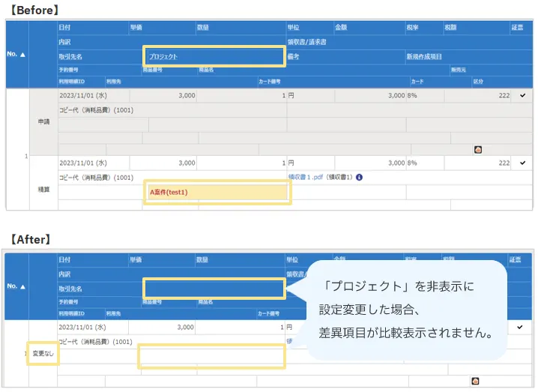The height and width of the screenshot is (392, 538).
Task: Click the info icon beside 領収書1.pdf
Action: click(360, 178)
